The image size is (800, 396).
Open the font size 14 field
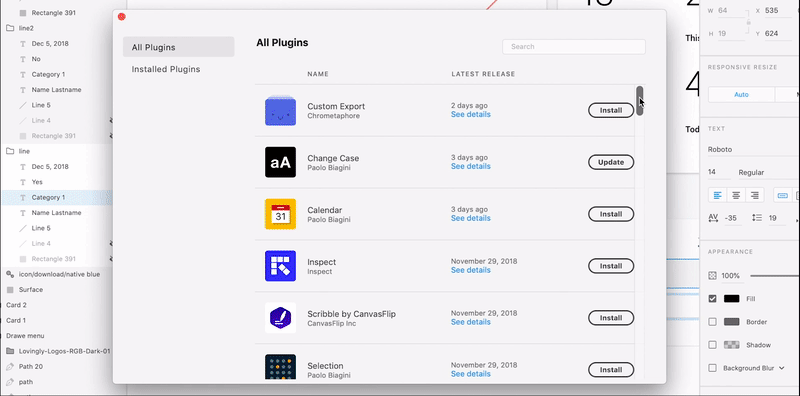click(x=719, y=172)
